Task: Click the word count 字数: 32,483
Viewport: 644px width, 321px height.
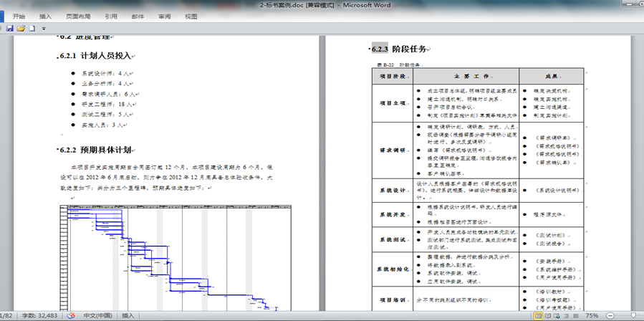Action: [39, 316]
